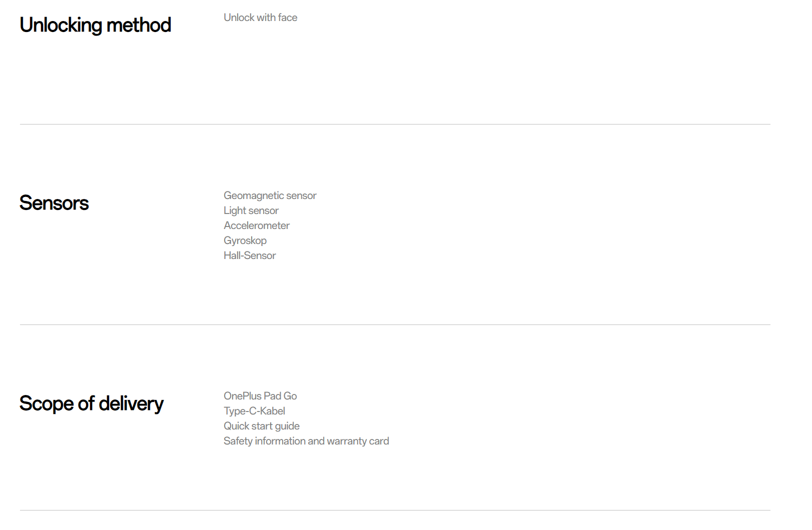Screen dimensions: 812x530
Task: Click the Type-C-Kabel entry
Action: coord(254,411)
